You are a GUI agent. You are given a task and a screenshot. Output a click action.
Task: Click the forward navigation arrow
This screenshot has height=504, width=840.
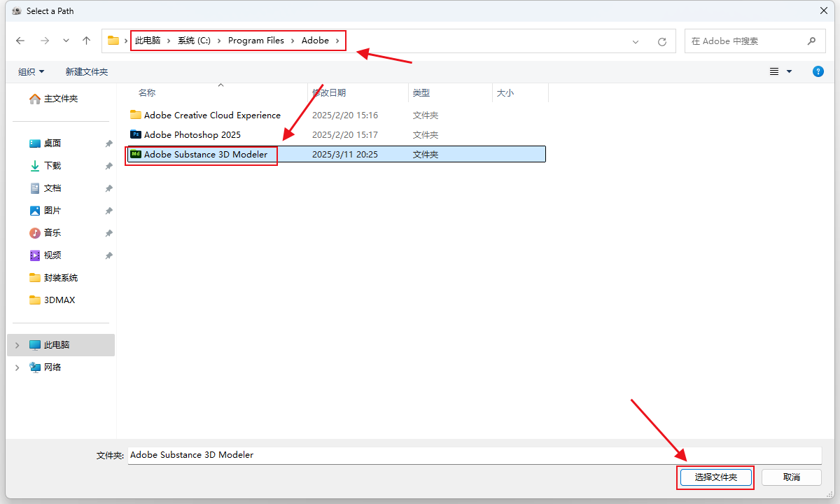pos(45,41)
